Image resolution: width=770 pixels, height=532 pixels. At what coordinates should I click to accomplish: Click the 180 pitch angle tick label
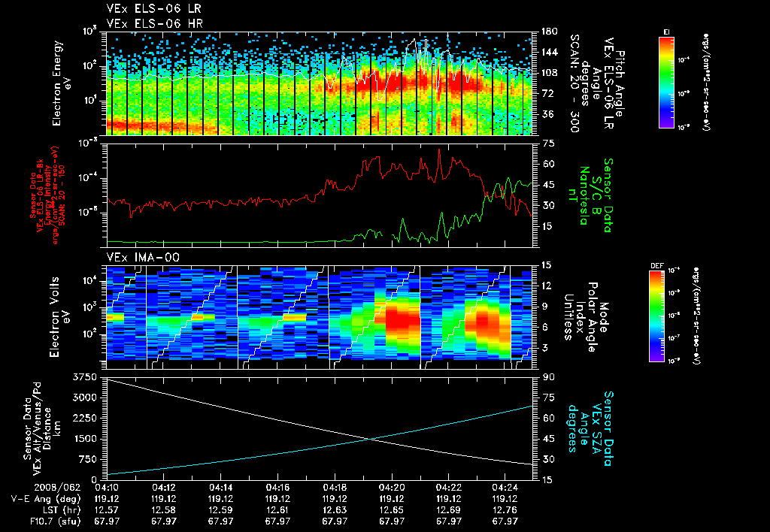pyautogui.click(x=550, y=32)
